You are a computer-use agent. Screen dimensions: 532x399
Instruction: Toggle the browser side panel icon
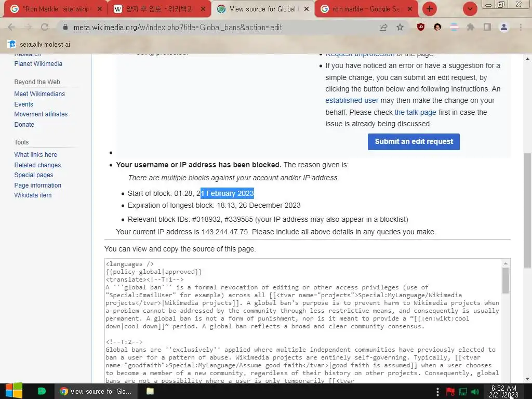487,27
